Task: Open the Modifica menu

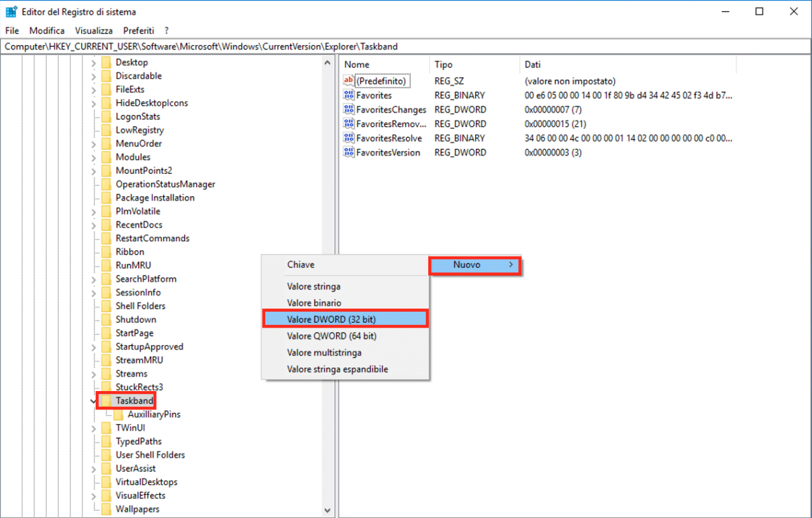Action: (47, 30)
